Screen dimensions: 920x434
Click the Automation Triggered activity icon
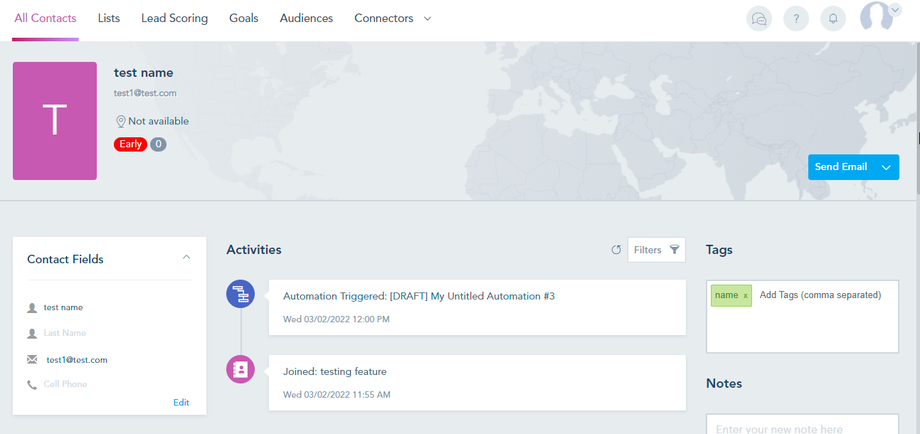pos(240,294)
